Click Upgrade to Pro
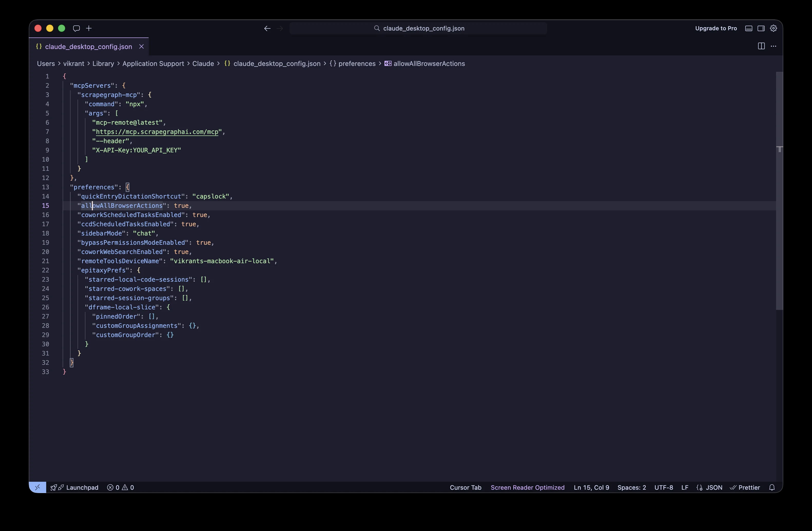812x531 pixels. pyautogui.click(x=716, y=28)
